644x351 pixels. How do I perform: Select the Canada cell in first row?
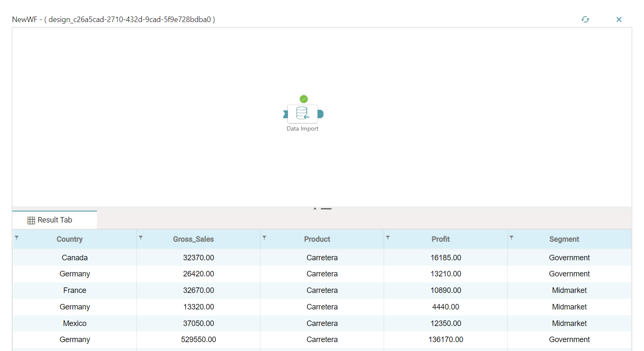[x=75, y=258]
